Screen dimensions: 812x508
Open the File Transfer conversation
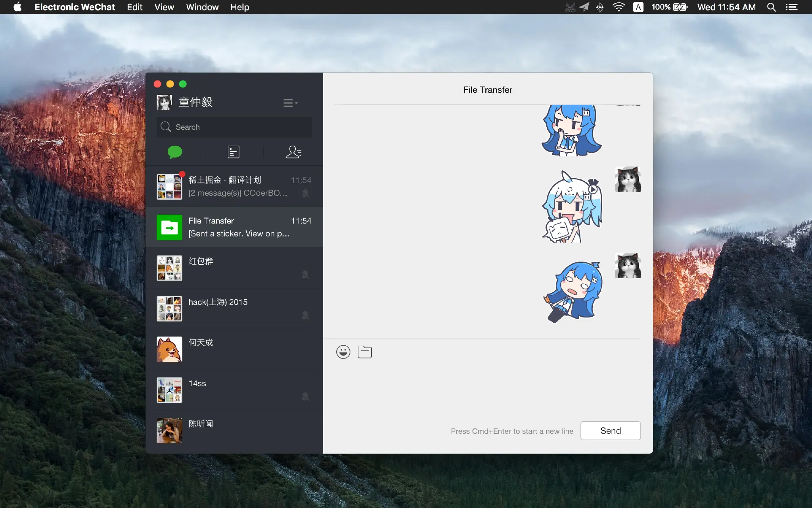point(234,227)
